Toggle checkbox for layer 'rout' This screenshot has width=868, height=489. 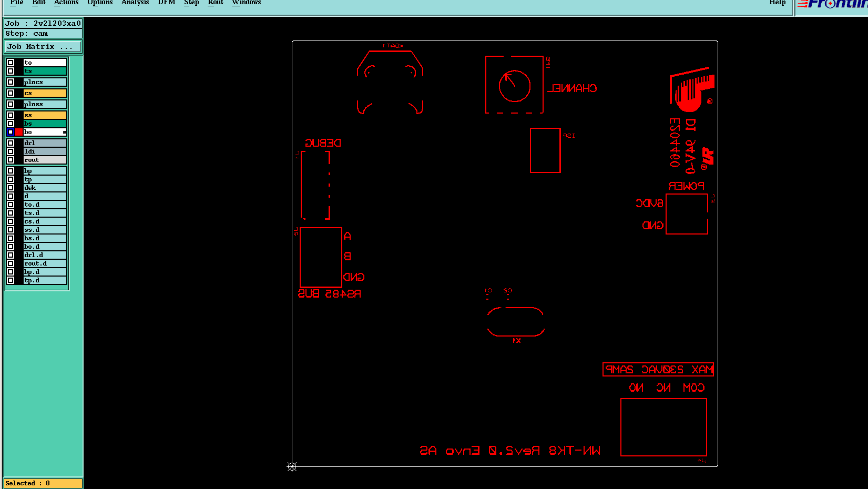click(11, 160)
